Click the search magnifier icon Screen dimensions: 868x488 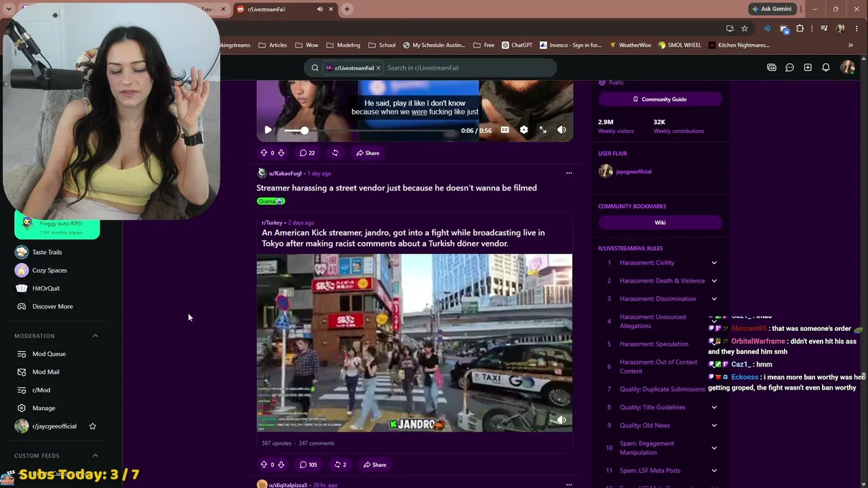315,68
